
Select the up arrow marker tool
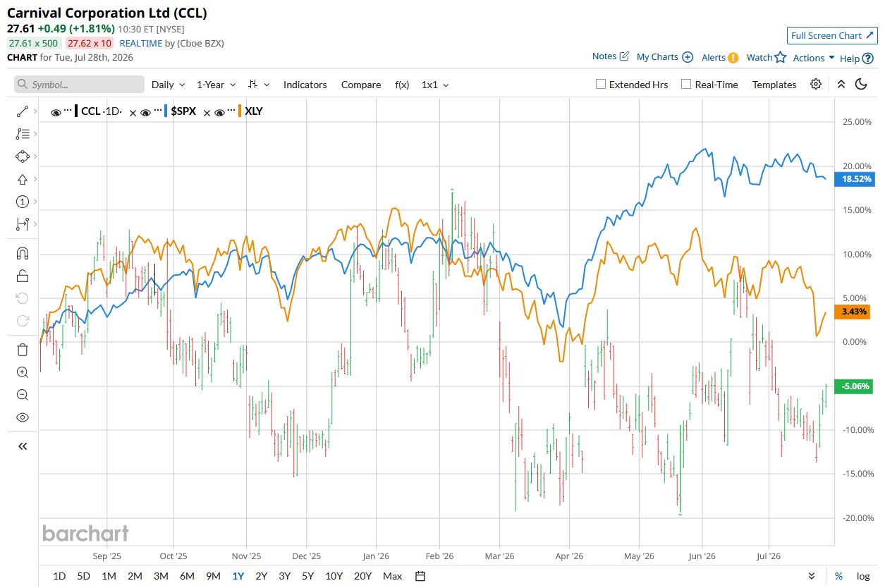click(x=22, y=179)
